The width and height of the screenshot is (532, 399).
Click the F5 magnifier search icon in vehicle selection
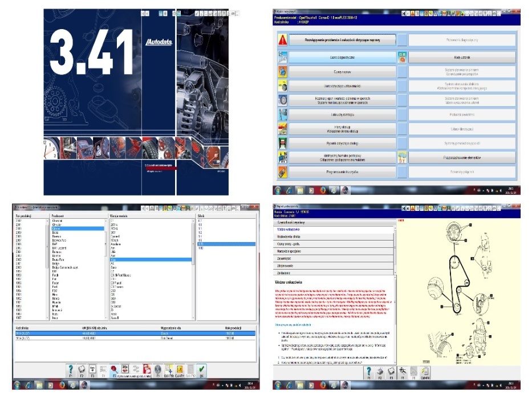click(115, 370)
